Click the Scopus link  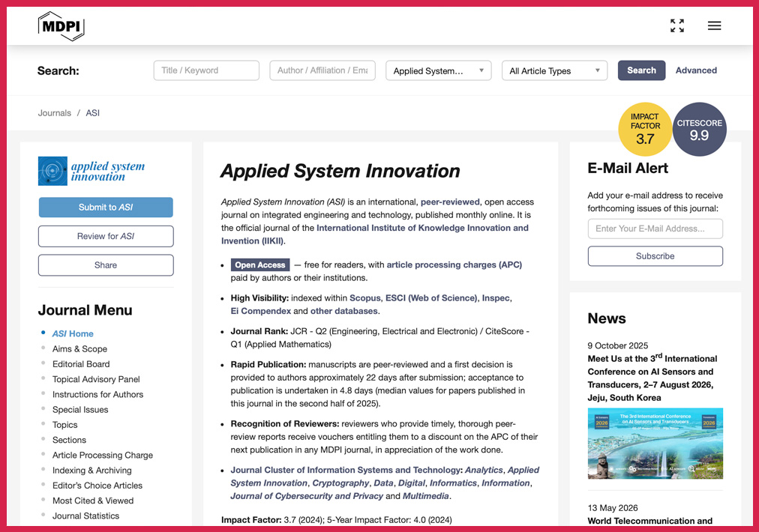point(365,298)
